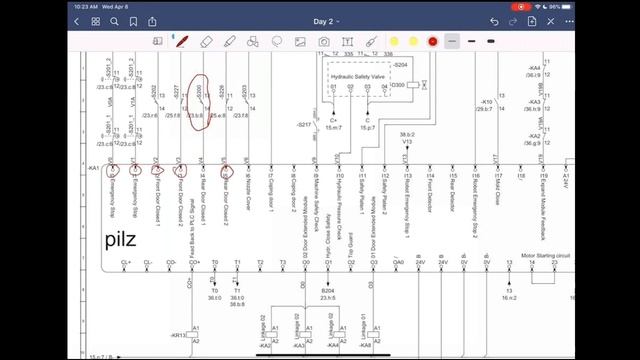Select the medium stroke width
The height and width of the screenshot is (360, 640).
(471, 41)
